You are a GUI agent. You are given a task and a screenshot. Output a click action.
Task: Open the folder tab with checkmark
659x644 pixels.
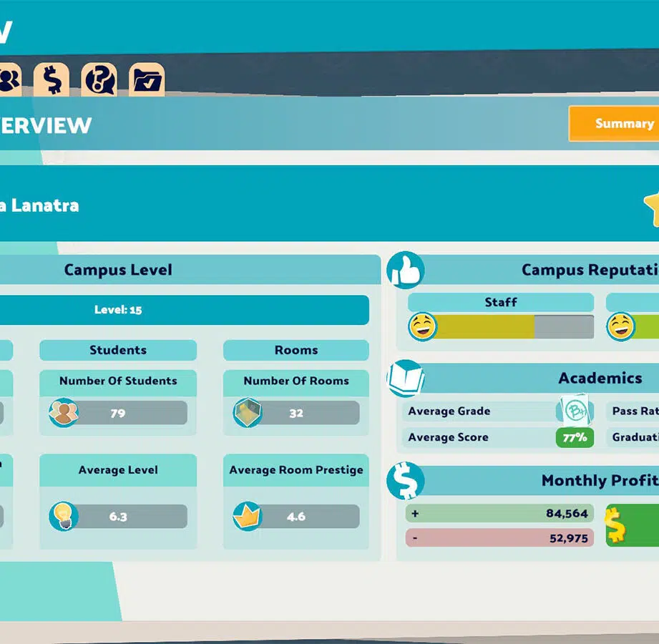point(147,80)
